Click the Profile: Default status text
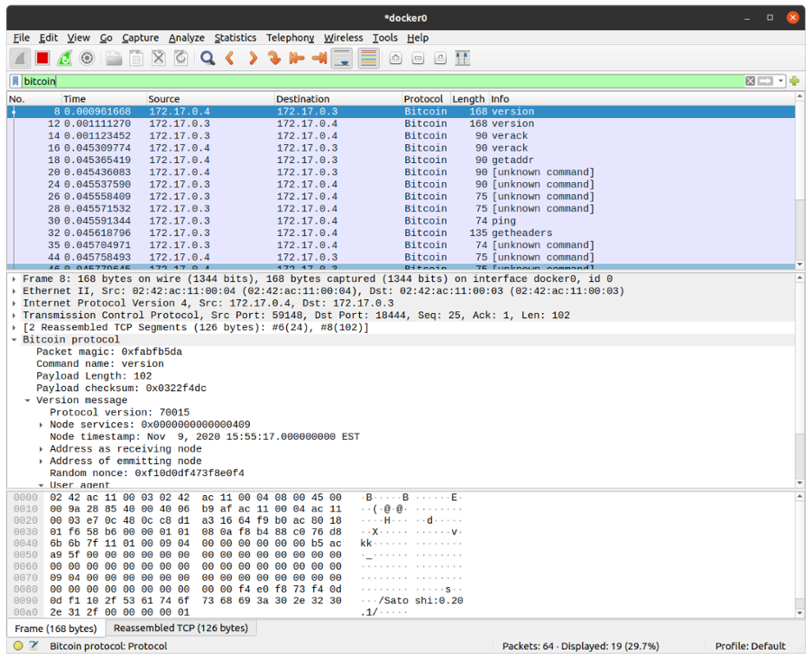Screen dimensions: 812x659 coord(750,646)
